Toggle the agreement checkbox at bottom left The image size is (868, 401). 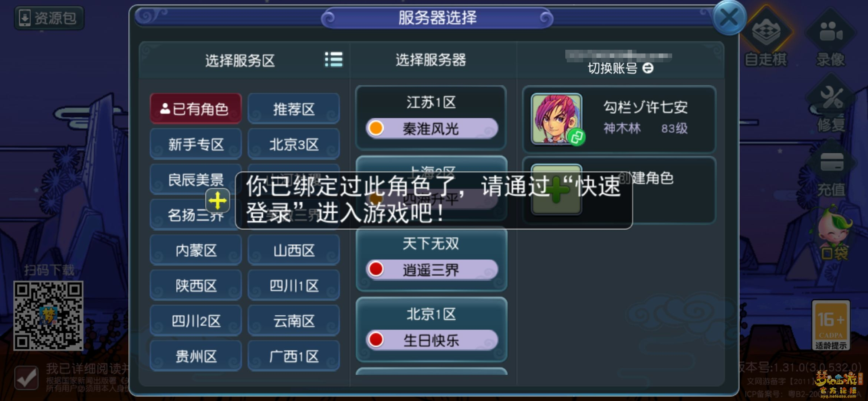click(x=26, y=378)
